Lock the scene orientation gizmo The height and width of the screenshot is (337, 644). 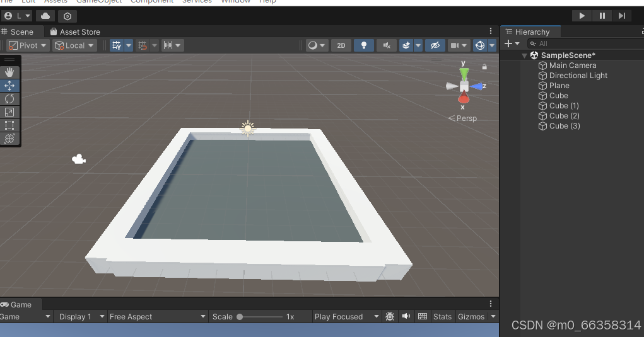pyautogui.click(x=484, y=67)
